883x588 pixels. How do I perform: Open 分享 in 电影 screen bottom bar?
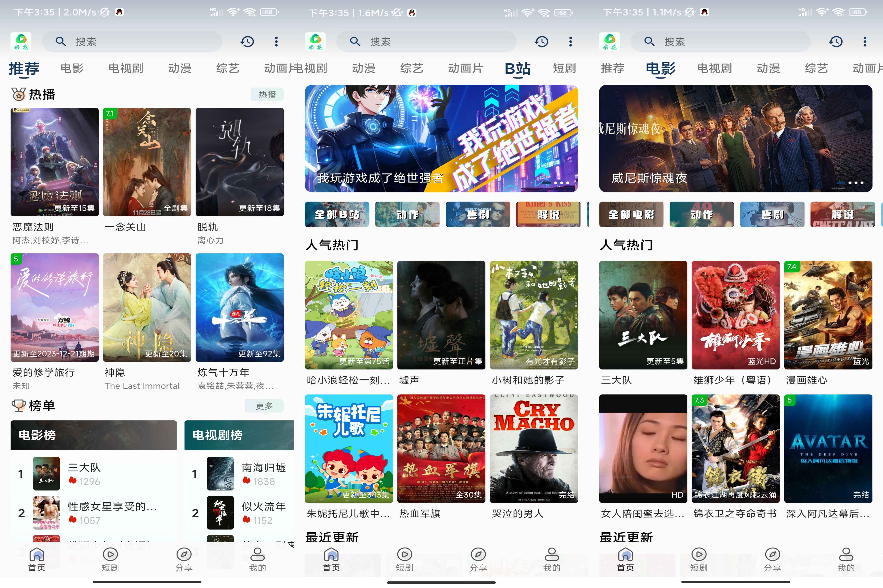(x=772, y=559)
